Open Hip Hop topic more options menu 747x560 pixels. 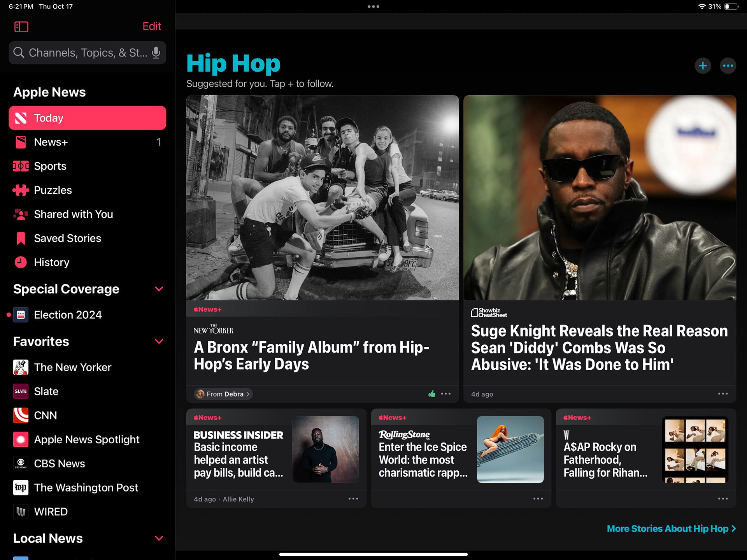(x=728, y=66)
